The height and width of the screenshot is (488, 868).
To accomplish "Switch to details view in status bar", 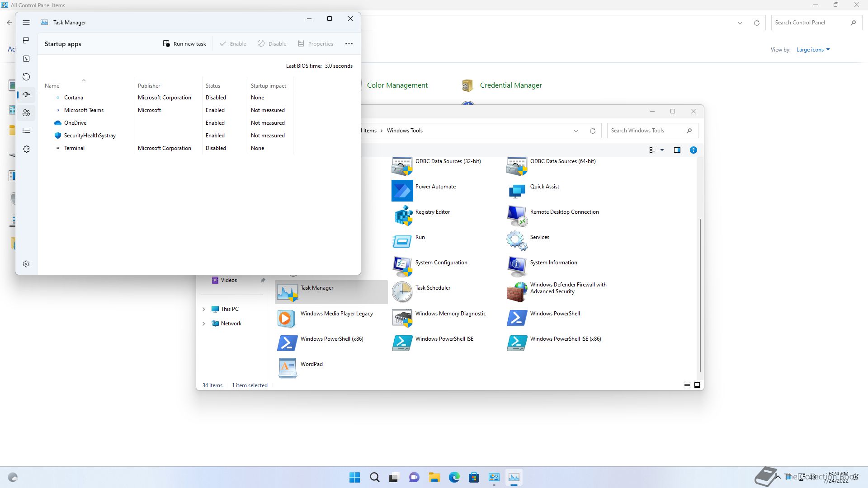I will coord(687,385).
